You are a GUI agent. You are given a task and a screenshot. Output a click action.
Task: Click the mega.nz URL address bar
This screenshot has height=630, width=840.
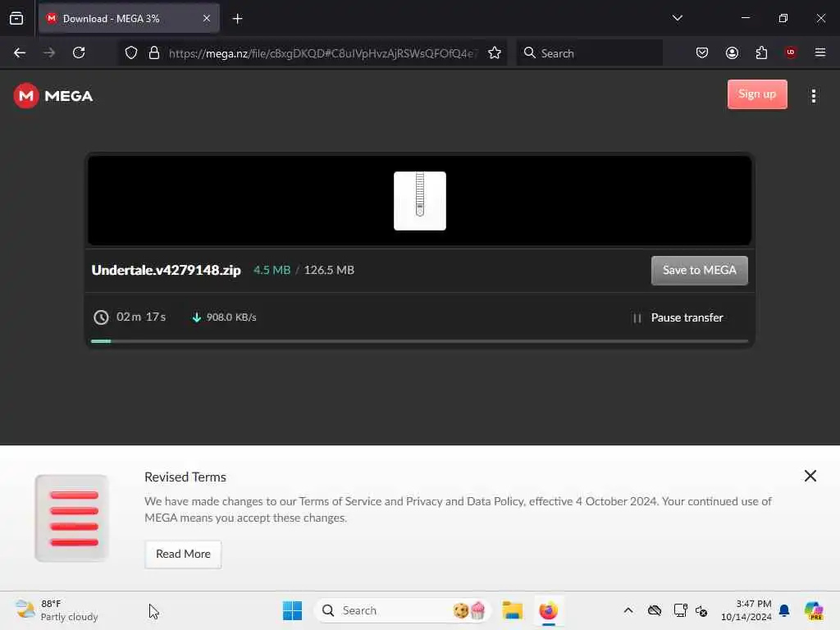click(322, 53)
